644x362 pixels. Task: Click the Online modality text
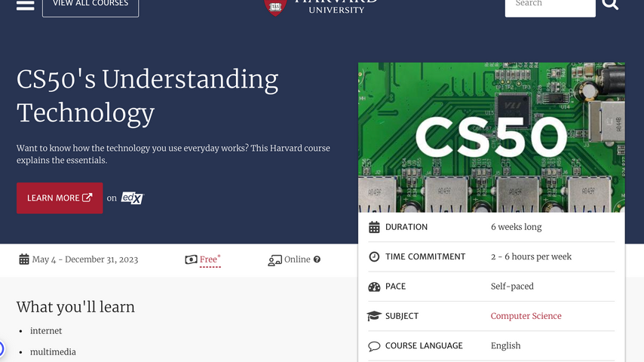coord(297,259)
